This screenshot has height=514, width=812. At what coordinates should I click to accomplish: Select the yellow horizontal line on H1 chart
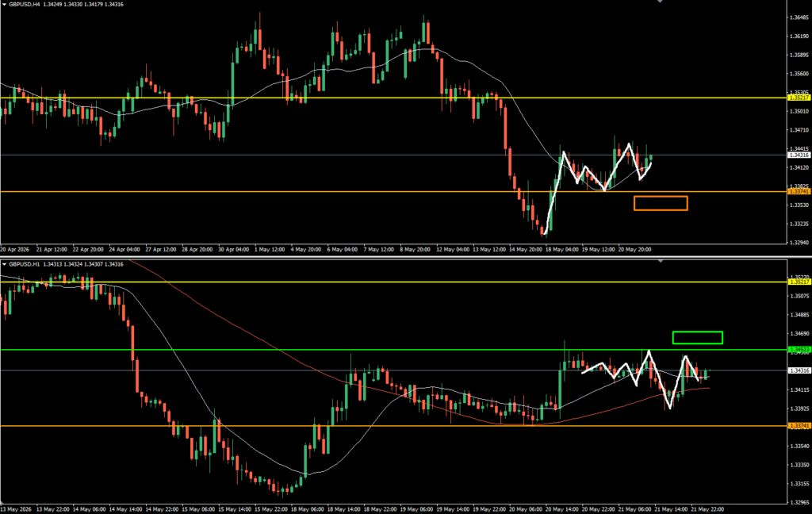(x=393, y=282)
